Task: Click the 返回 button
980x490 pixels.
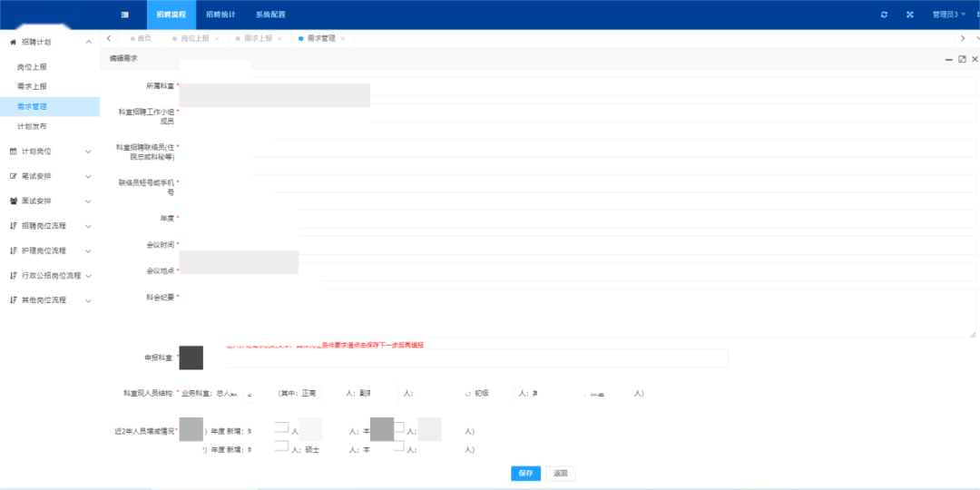Action: pos(561,473)
